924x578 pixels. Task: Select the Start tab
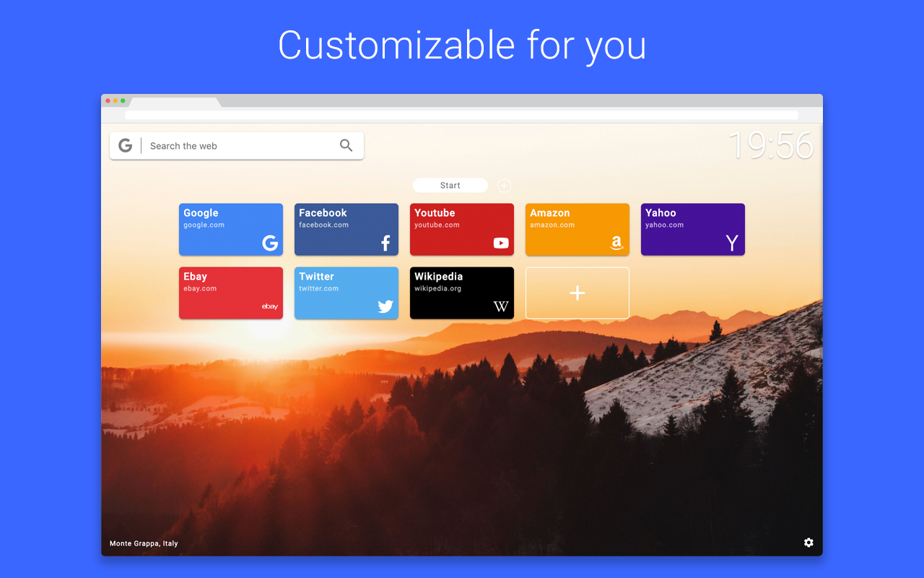point(450,186)
